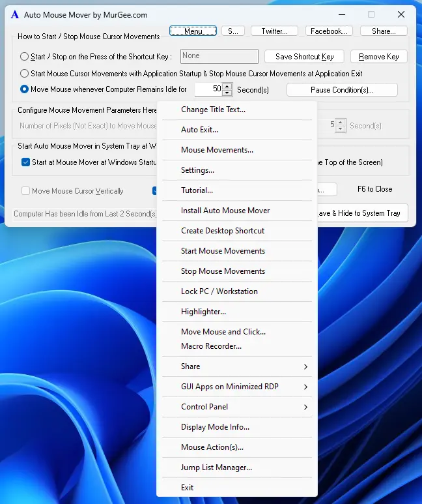This screenshot has height=504, width=422.
Task: Select Move Mouse whenever Computer Remains Idle radio
Action: (x=24, y=89)
